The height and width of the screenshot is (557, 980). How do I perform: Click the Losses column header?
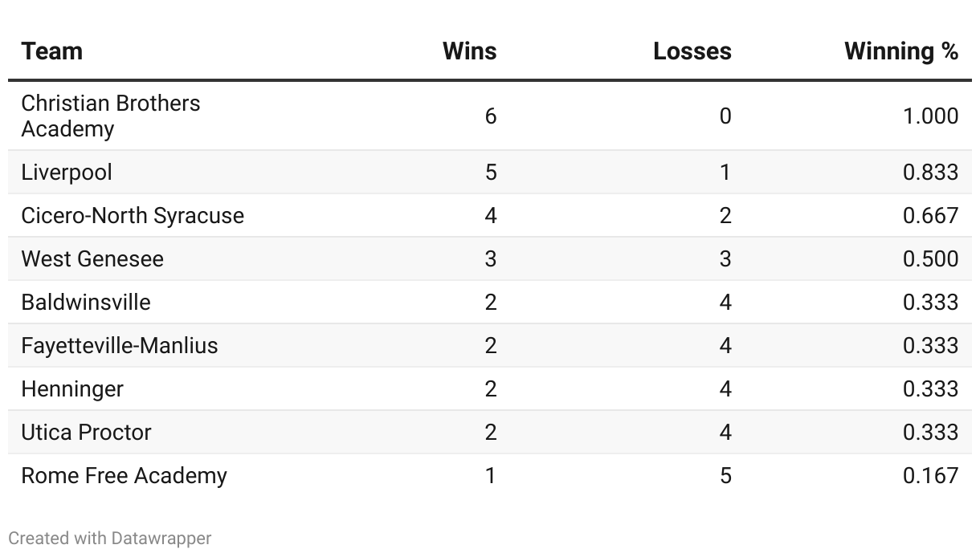coord(692,51)
